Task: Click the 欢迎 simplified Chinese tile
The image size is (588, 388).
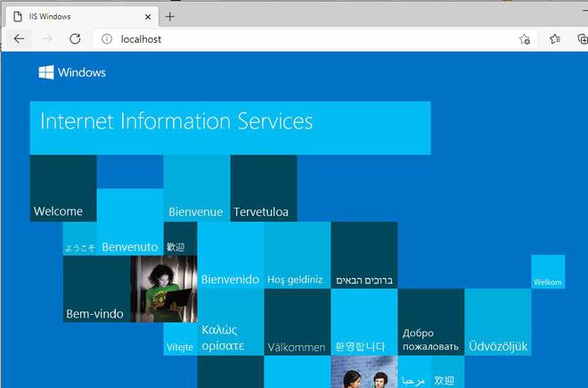Action: 448,372
